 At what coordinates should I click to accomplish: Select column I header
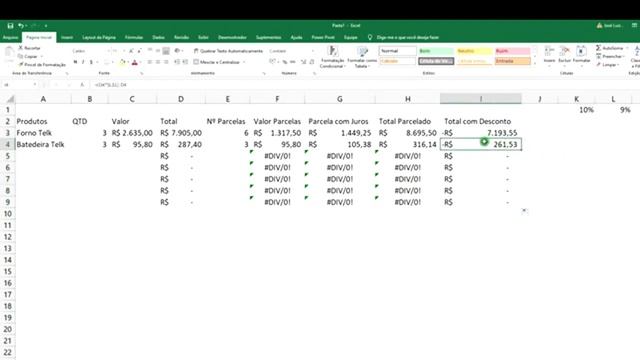click(x=480, y=99)
